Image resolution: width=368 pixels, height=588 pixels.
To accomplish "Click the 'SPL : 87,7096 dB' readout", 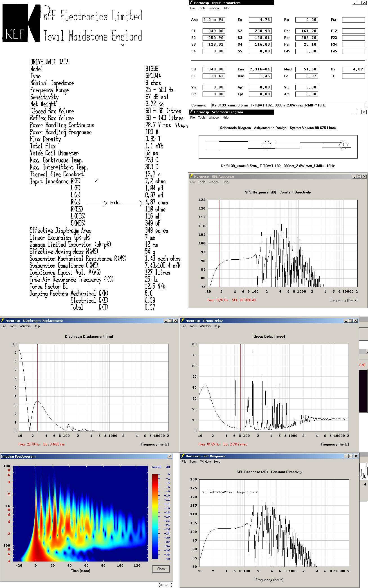I will 244,300.
